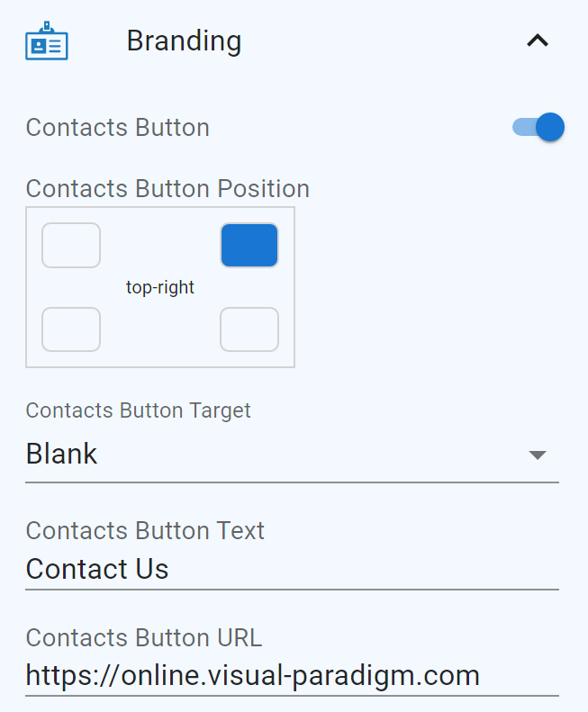Click the 'Contacts Button Text' label
Viewport: 588px width, 712px height.
(x=145, y=530)
